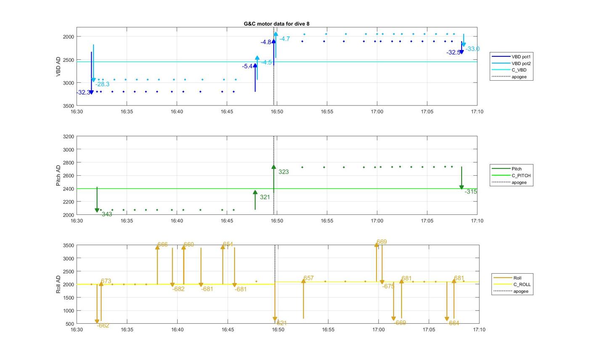Click the '-662' roll annotation

[103, 325]
